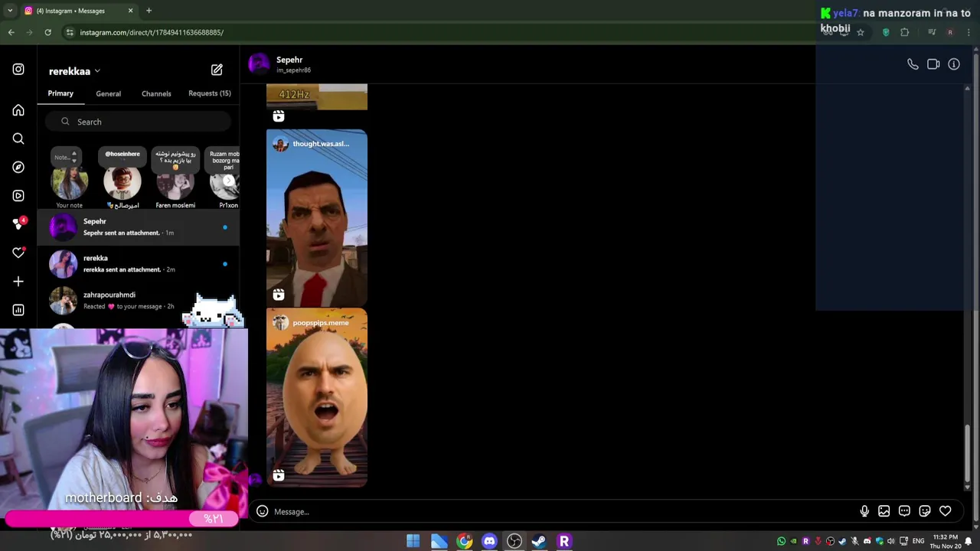
Task: Open Search in the Instagram sidebar
Action: point(18,139)
